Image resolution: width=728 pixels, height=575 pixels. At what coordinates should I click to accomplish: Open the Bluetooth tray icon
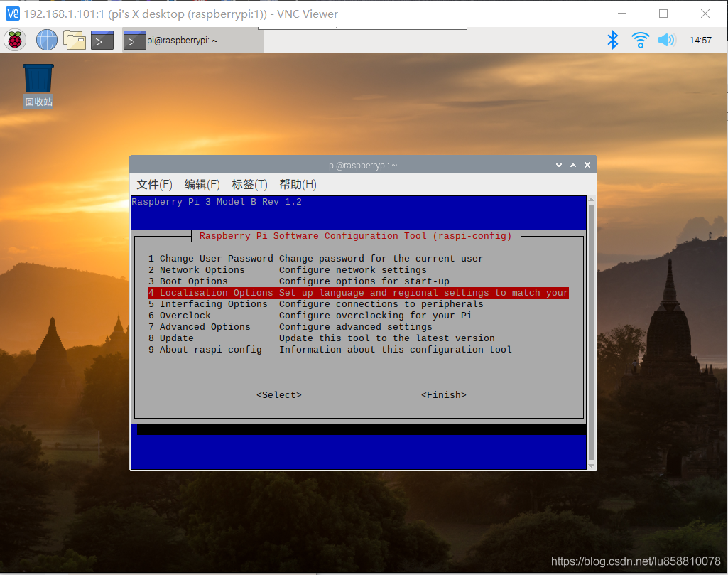613,40
